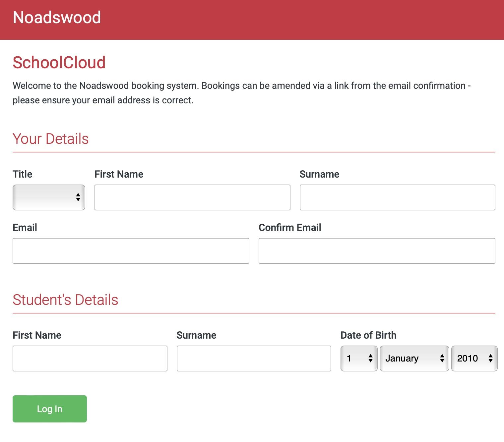504x442 pixels.
Task: Focus the Confirm Email input field
Action: pyautogui.click(x=377, y=251)
